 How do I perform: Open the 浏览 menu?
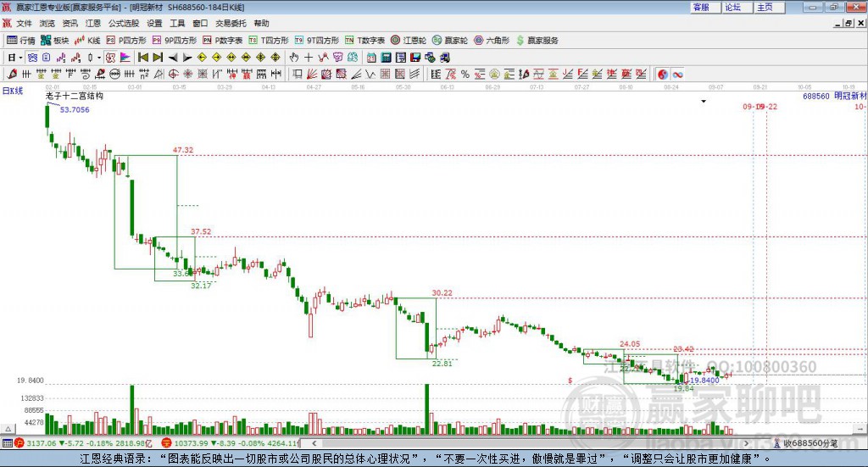tap(47, 23)
